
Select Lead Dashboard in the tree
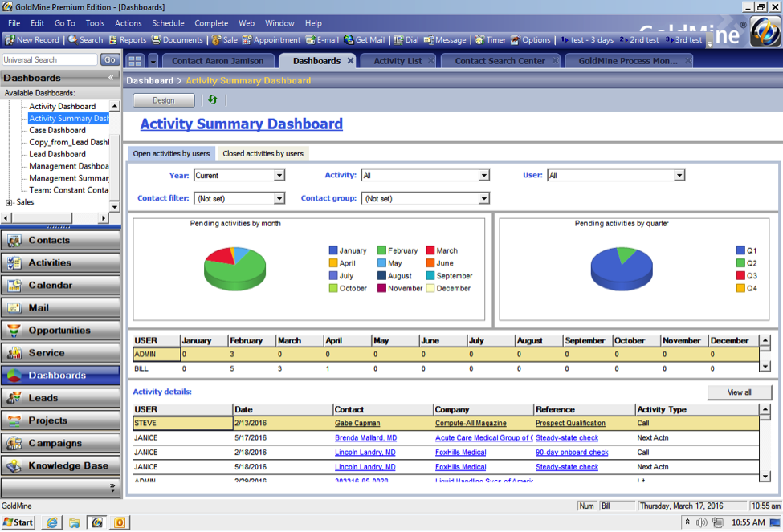coord(58,154)
